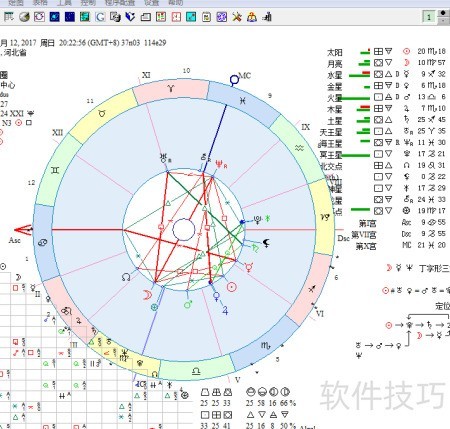Open the purple flower pattern icon
Image resolution: width=450 pixels, height=429 pixels.
222,17
